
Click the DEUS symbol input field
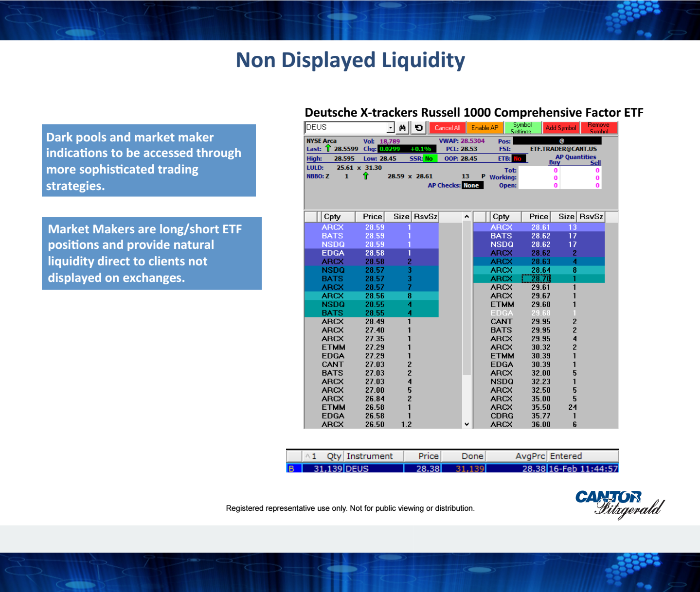pos(346,127)
